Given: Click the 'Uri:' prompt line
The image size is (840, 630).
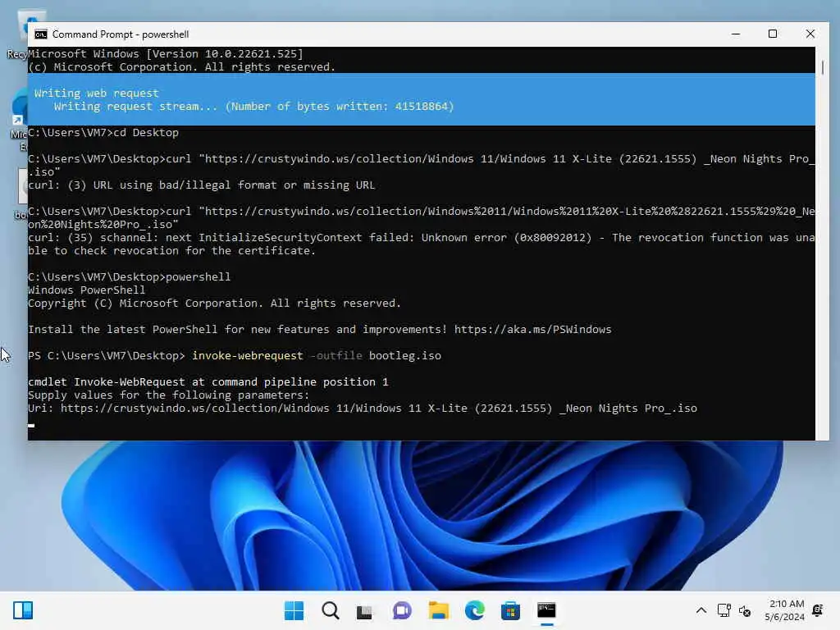Looking at the screenshot, I should coord(363,409).
